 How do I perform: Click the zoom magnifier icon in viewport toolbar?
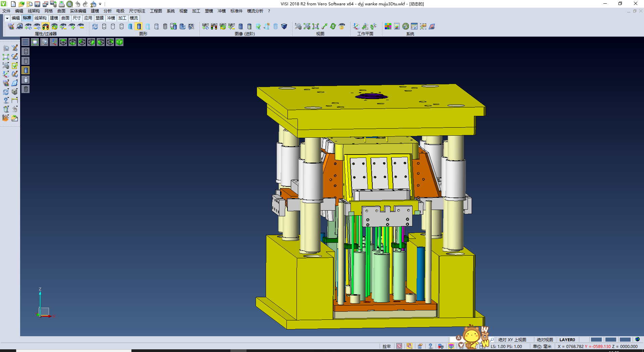pyautogui.click(x=44, y=42)
